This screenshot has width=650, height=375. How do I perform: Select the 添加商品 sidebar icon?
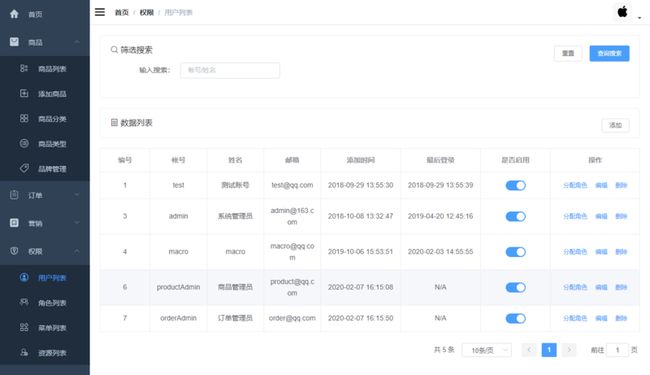pyautogui.click(x=24, y=93)
